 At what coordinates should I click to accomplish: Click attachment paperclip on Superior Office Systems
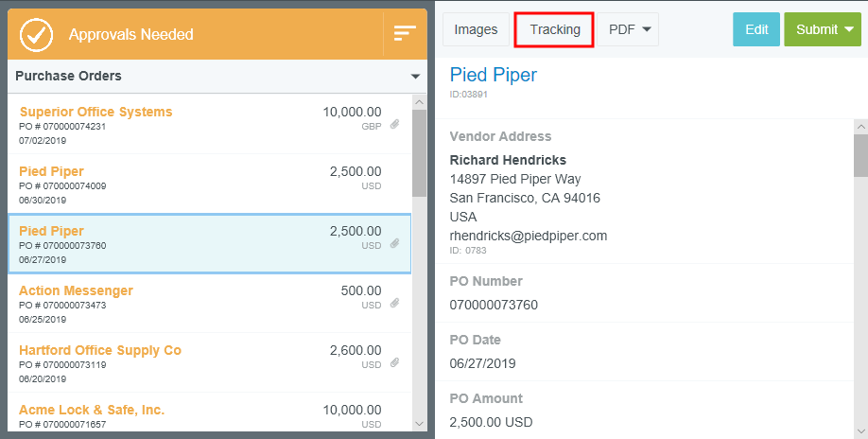tap(395, 125)
